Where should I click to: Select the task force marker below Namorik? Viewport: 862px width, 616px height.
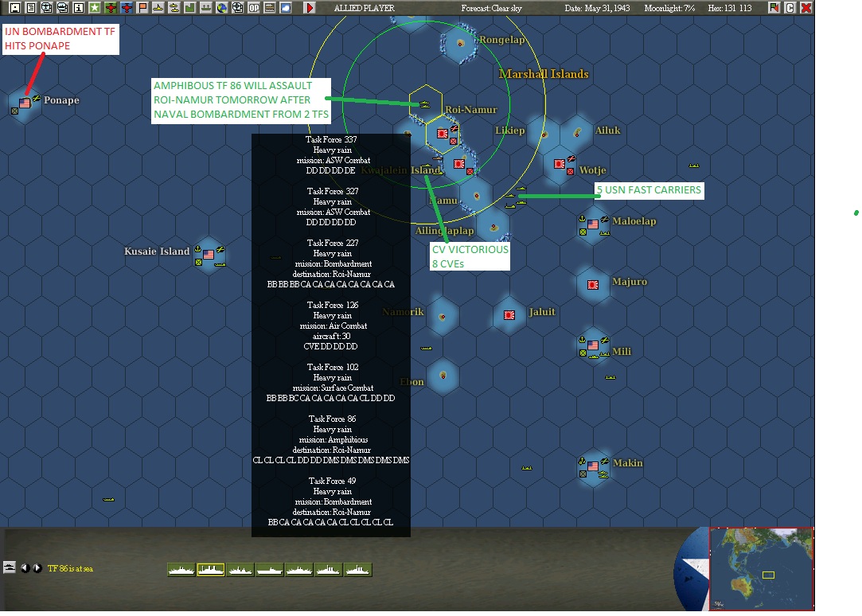426,348
